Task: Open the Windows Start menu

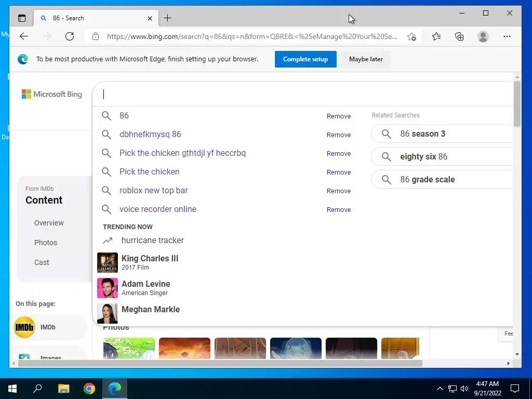Action: click(12, 389)
